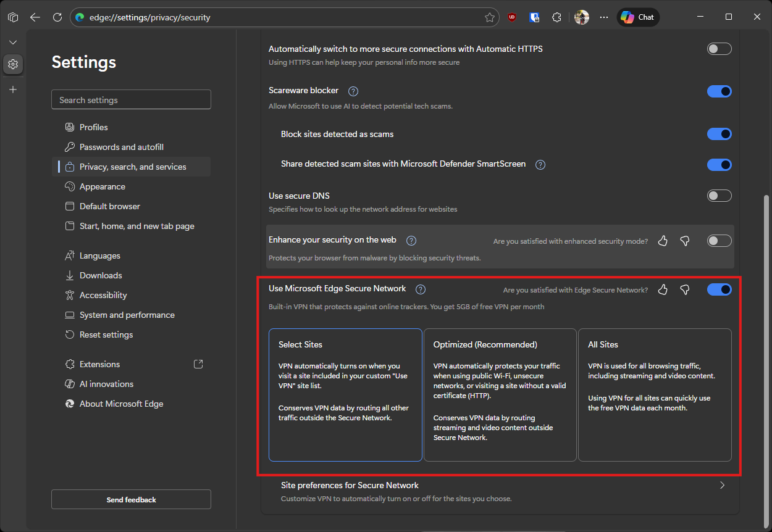772x532 pixels.
Task: Open the Bitwarden extension icon
Action: 535,17
